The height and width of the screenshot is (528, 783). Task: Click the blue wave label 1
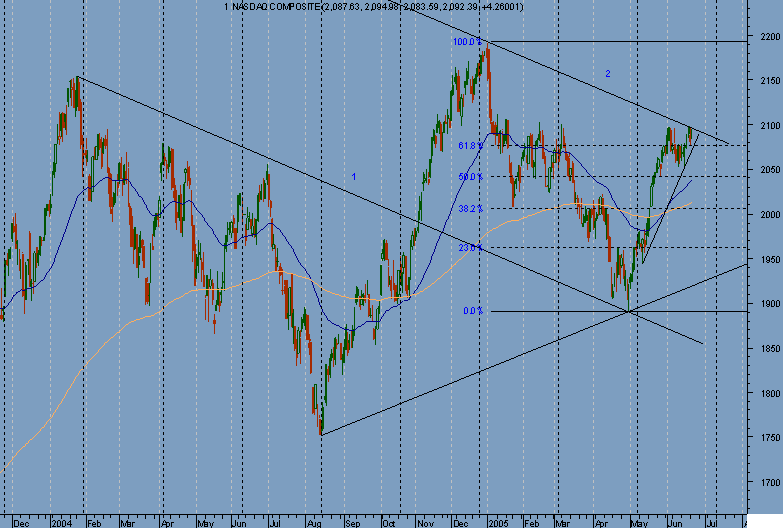(354, 177)
